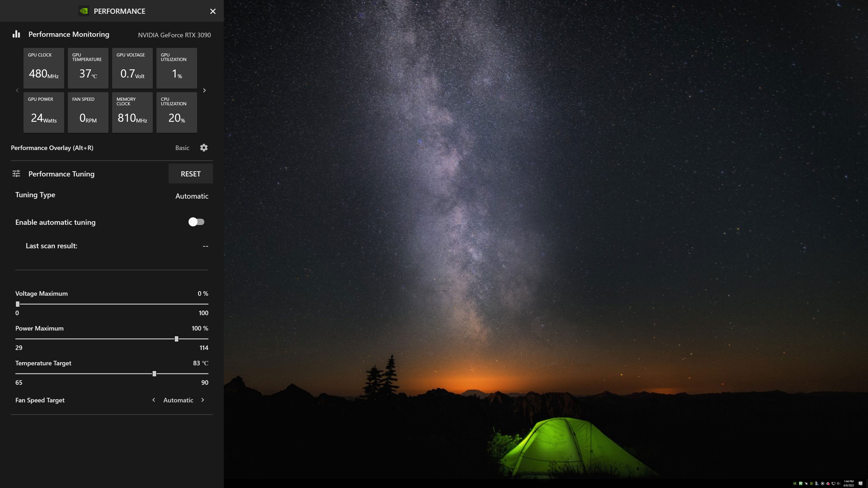Click the volume speaker tray icon

[x=838, y=484]
